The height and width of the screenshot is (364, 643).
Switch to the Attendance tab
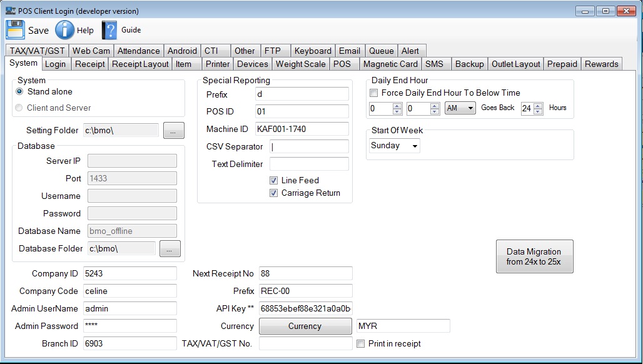(x=139, y=51)
